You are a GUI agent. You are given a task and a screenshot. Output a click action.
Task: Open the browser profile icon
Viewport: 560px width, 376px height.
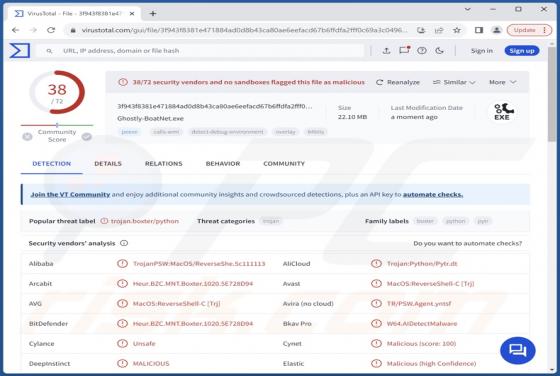(x=496, y=30)
